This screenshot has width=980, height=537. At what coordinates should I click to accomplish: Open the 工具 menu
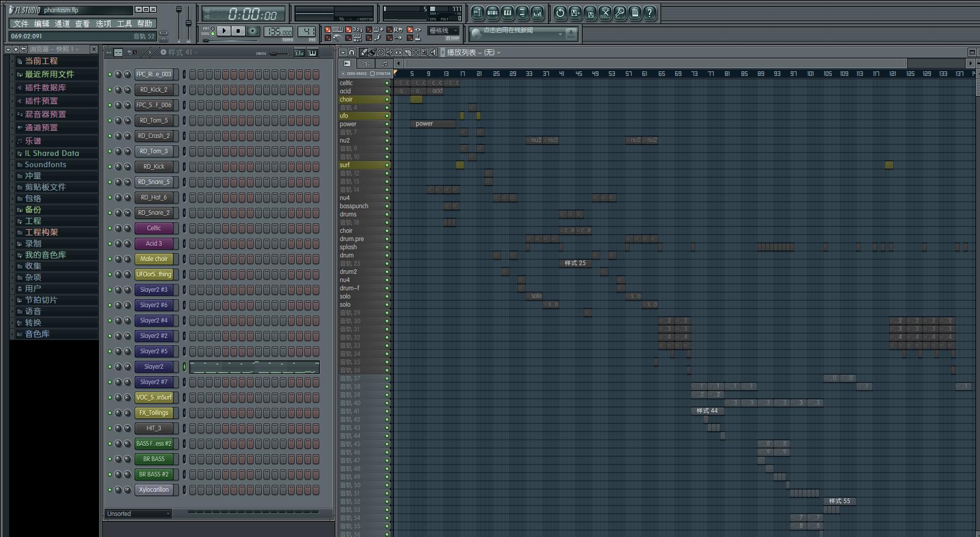pos(124,24)
